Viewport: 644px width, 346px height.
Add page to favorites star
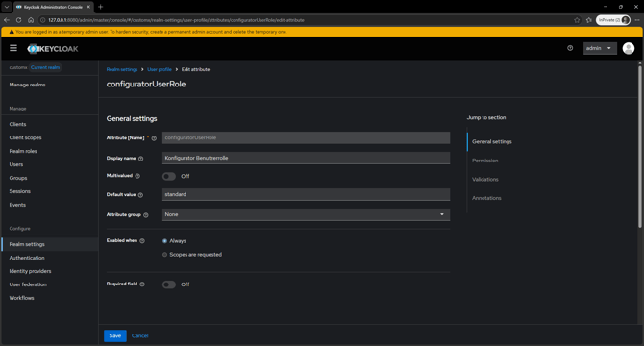point(577,20)
